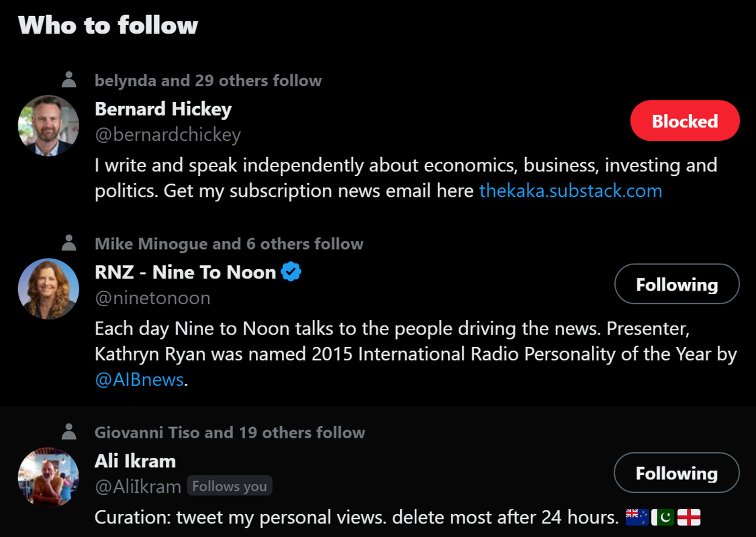Unblock Bernard Hickey with the Blocked button
Screen dimensions: 756x537
point(685,121)
